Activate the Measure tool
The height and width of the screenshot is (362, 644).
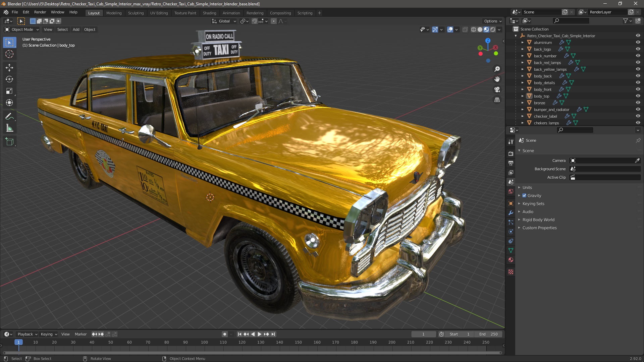[9, 128]
